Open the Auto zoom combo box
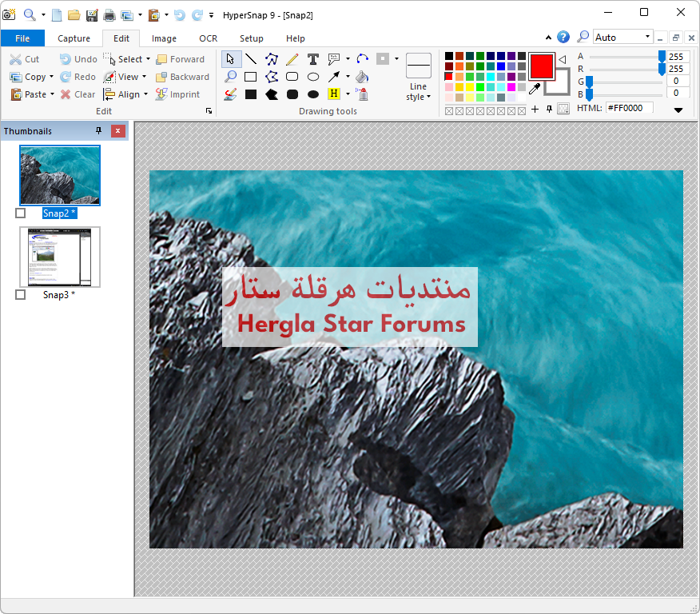This screenshot has height=614, width=700. tap(622, 37)
